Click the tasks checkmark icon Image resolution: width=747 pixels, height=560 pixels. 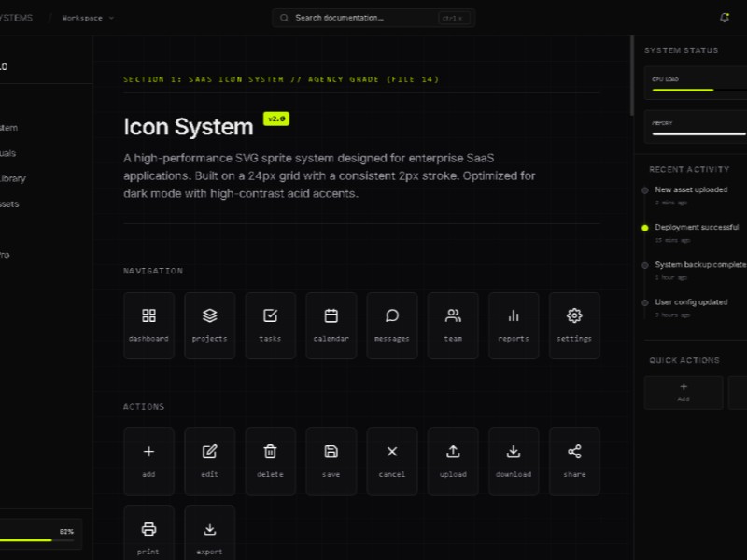click(x=270, y=325)
